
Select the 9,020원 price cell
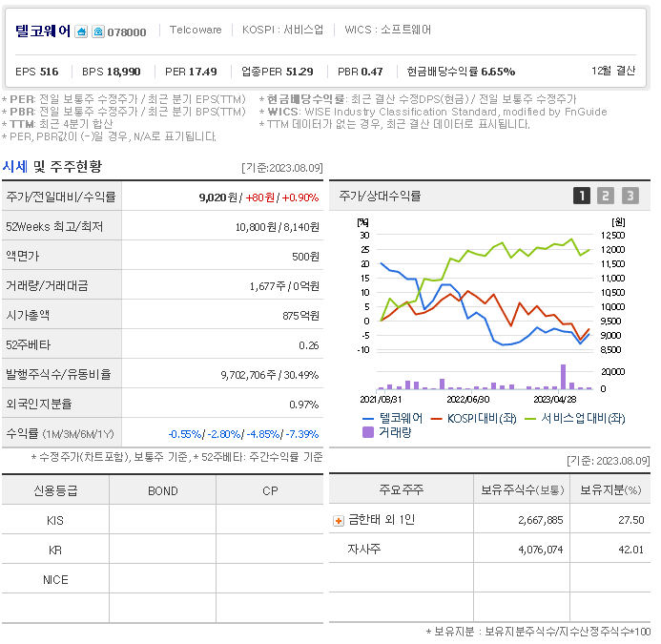pos(217,197)
